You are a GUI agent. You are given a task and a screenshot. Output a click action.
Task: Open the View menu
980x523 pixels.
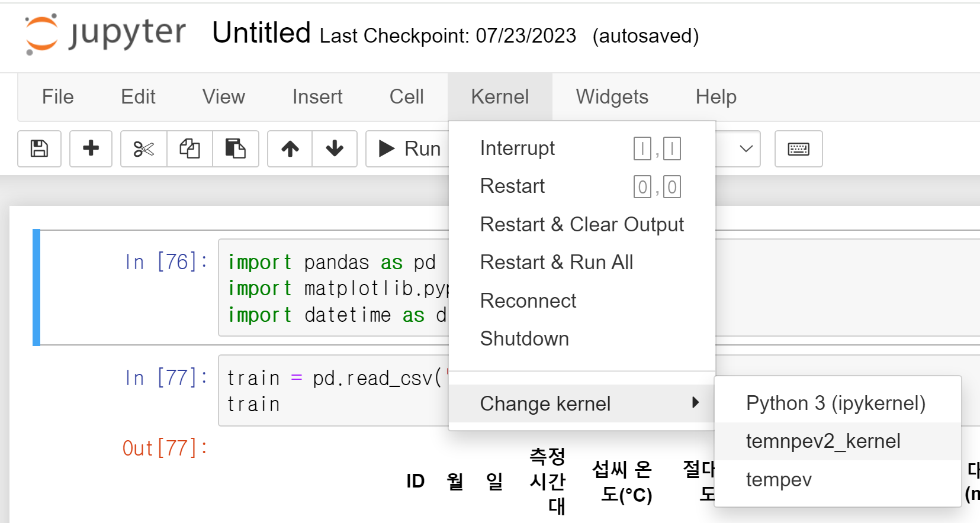(x=224, y=97)
